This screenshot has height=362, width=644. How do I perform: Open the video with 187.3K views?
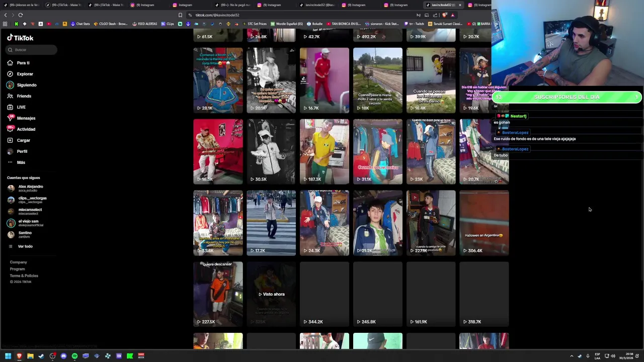point(325,151)
